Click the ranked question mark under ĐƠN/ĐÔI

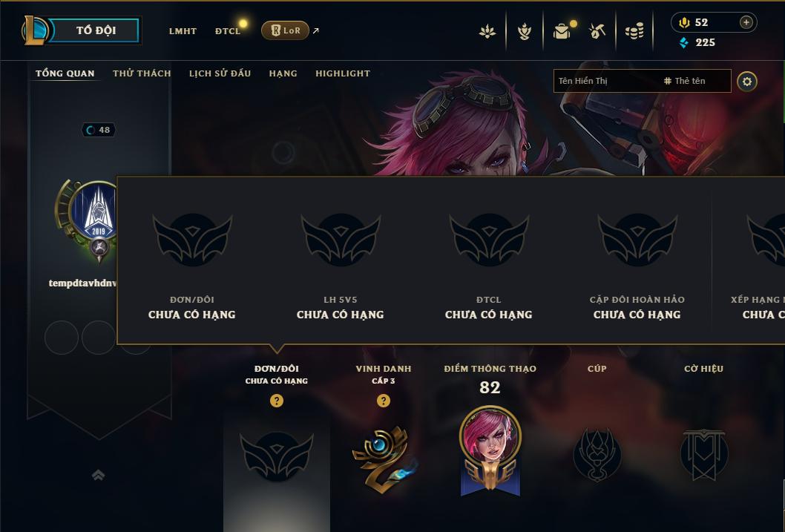click(x=276, y=401)
